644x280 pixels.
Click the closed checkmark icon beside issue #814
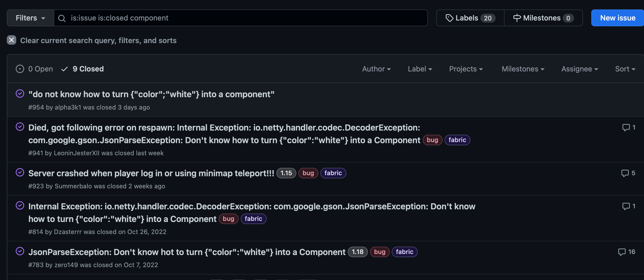point(20,205)
